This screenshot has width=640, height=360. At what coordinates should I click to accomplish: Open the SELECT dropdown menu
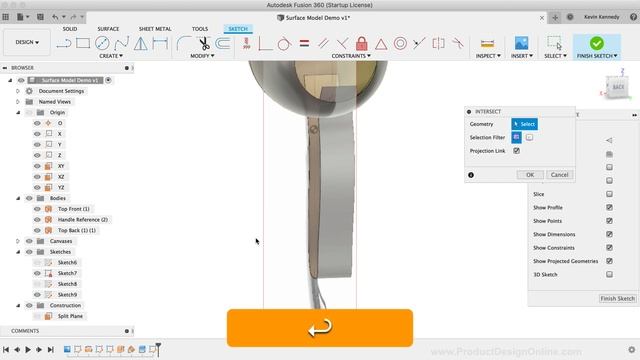[555, 56]
